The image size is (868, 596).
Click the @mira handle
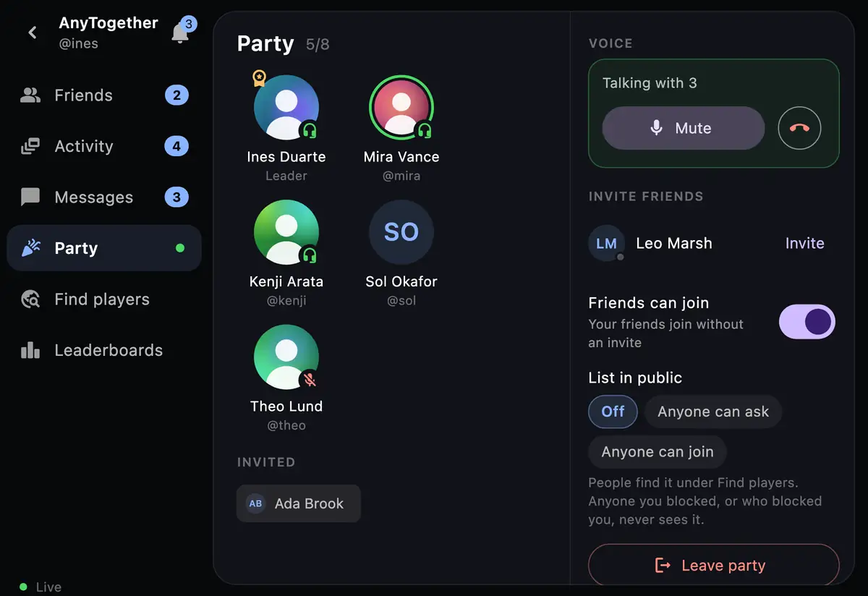click(401, 176)
